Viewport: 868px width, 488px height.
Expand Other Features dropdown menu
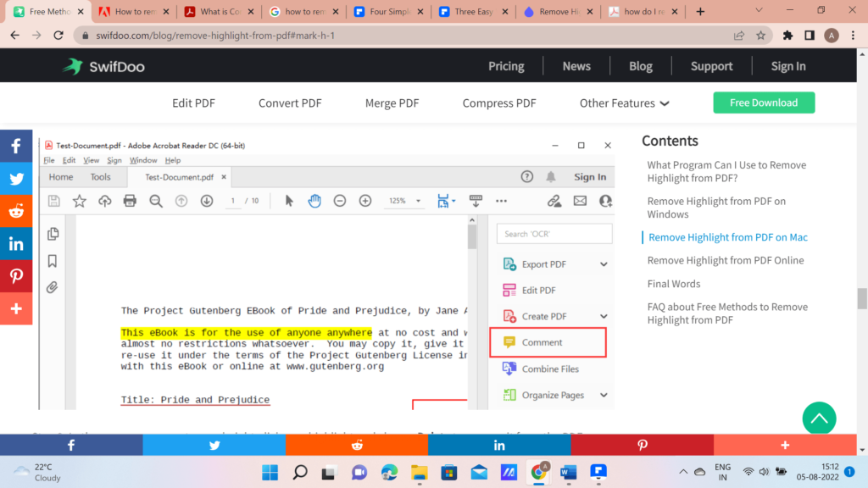pos(624,103)
